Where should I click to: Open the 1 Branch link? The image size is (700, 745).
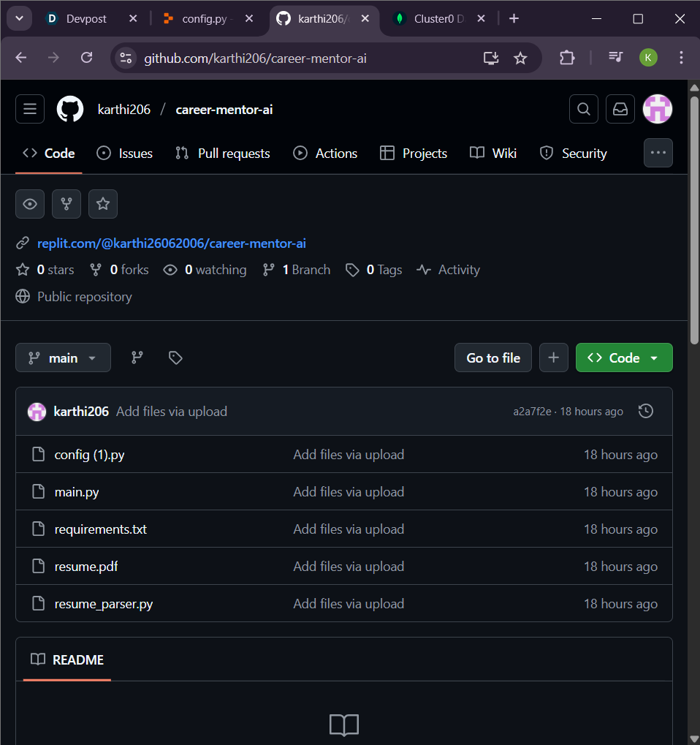[297, 270]
